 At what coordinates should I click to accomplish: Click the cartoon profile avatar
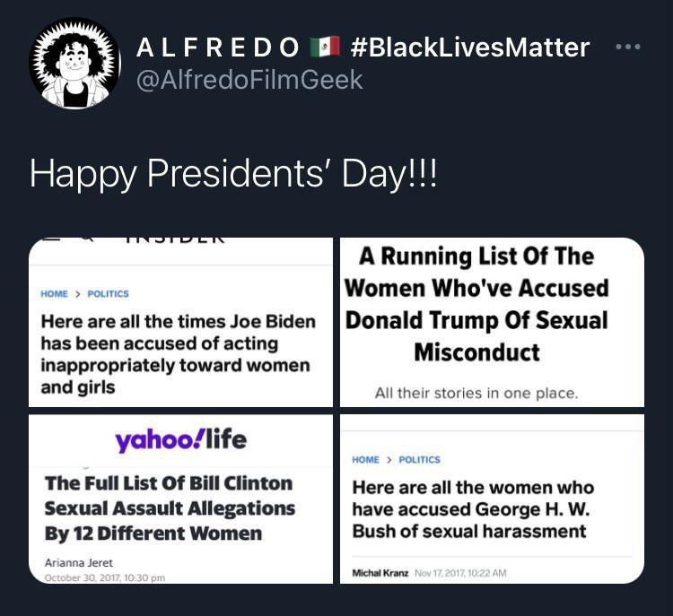tap(74, 64)
